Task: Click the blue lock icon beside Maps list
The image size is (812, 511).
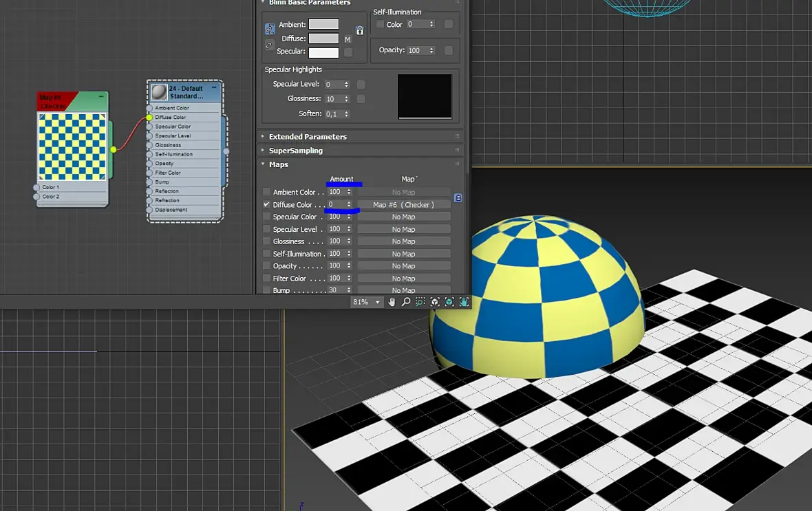Action: (458, 198)
